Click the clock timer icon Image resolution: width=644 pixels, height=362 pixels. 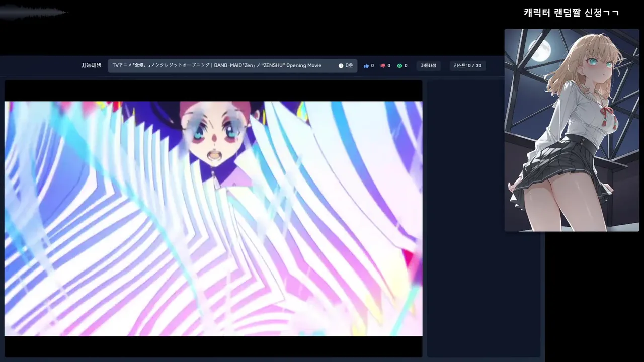coord(341,66)
